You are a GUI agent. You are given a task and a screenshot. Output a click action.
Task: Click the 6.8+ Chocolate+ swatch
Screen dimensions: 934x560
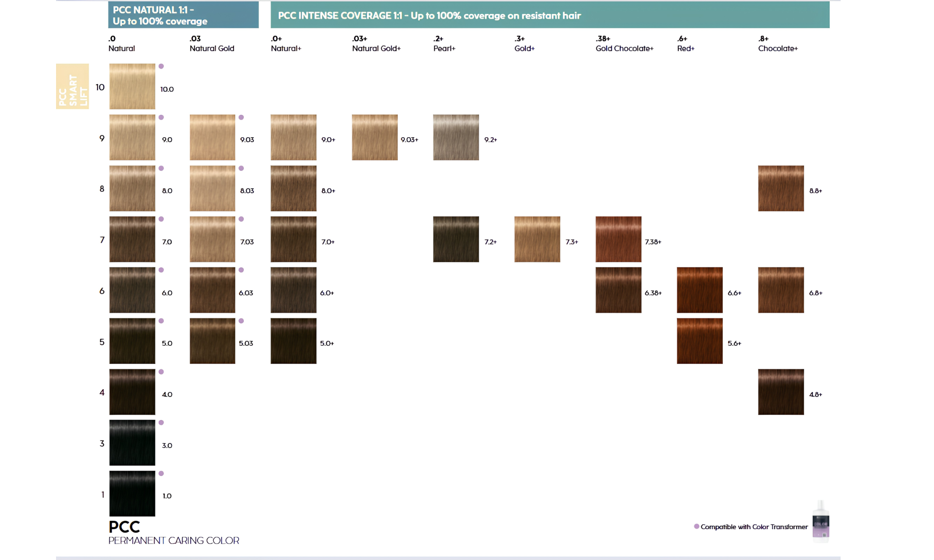(781, 290)
